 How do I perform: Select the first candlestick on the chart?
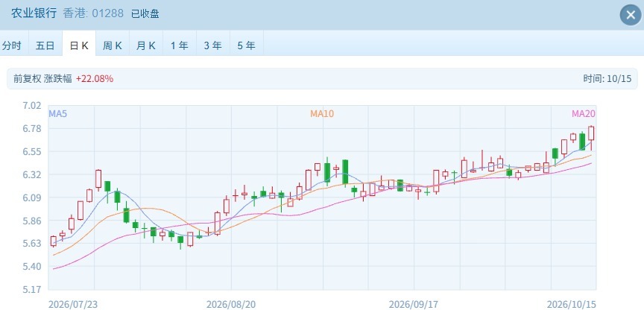point(54,241)
